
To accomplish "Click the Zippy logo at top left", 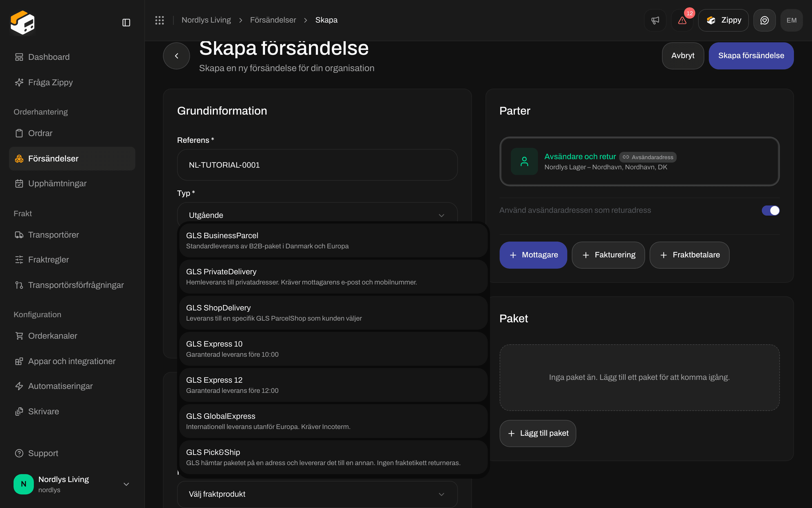I will click(x=23, y=23).
